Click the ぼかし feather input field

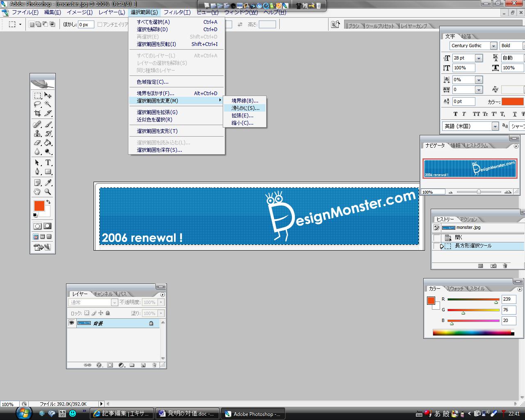86,25
